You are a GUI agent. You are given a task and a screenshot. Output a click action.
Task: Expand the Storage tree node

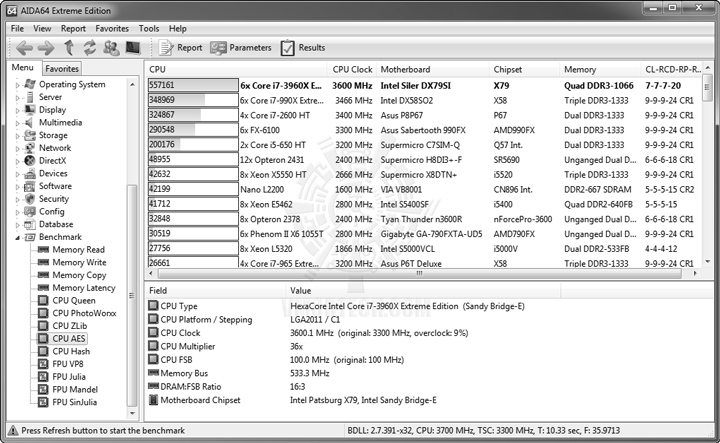tap(17, 136)
